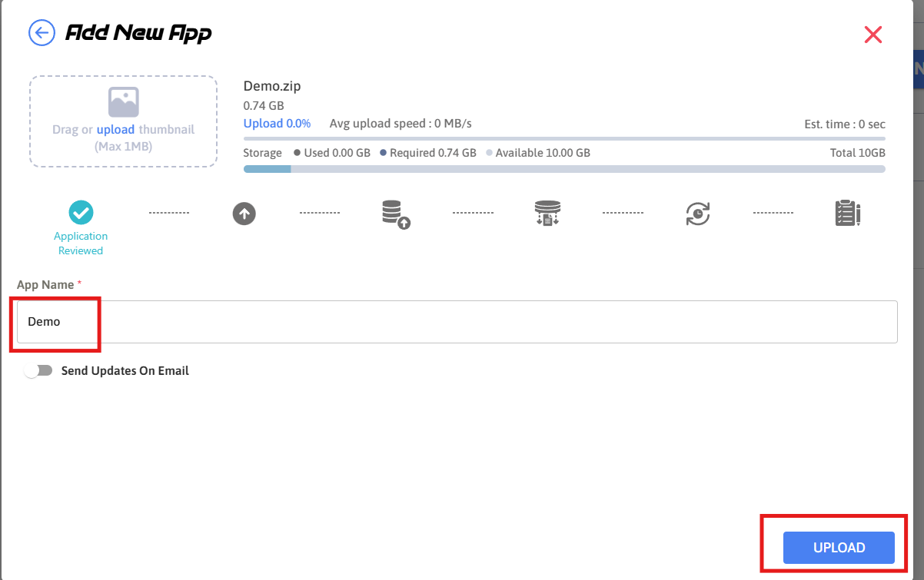
Task: Click the database extraction step icon
Action: (x=547, y=213)
